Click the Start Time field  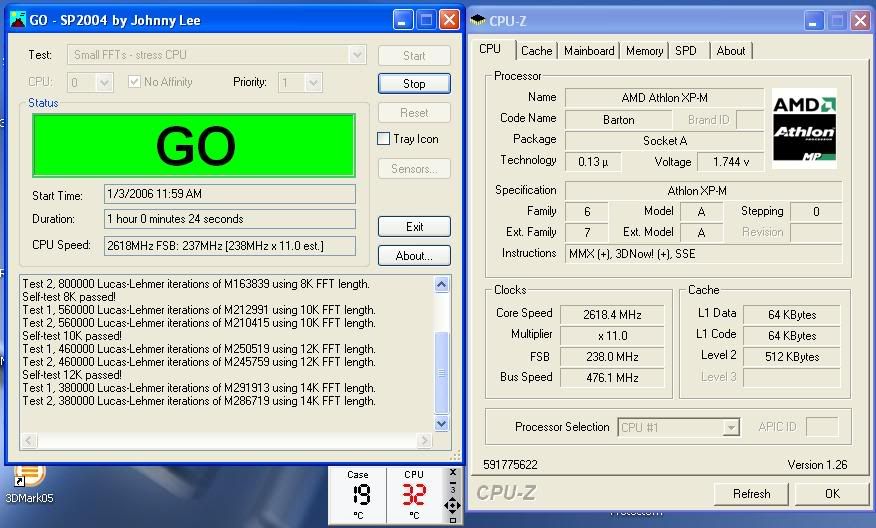[230, 194]
